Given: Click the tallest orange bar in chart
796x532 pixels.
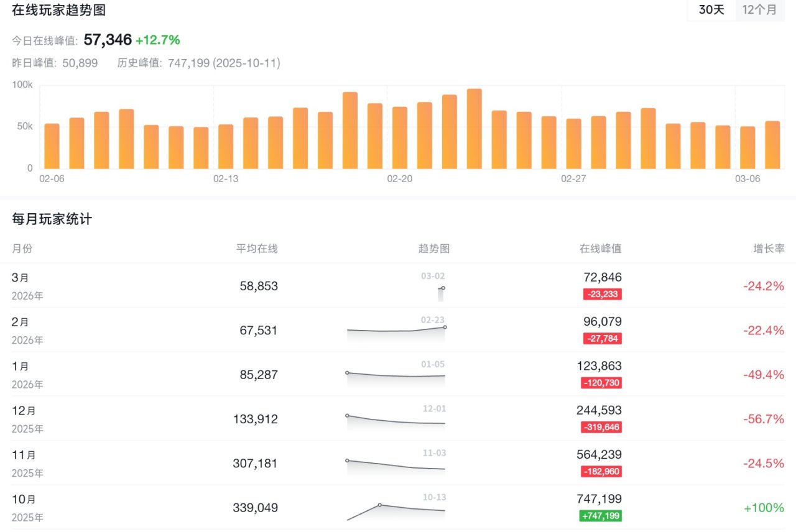Looking at the screenshot, I should (x=474, y=128).
